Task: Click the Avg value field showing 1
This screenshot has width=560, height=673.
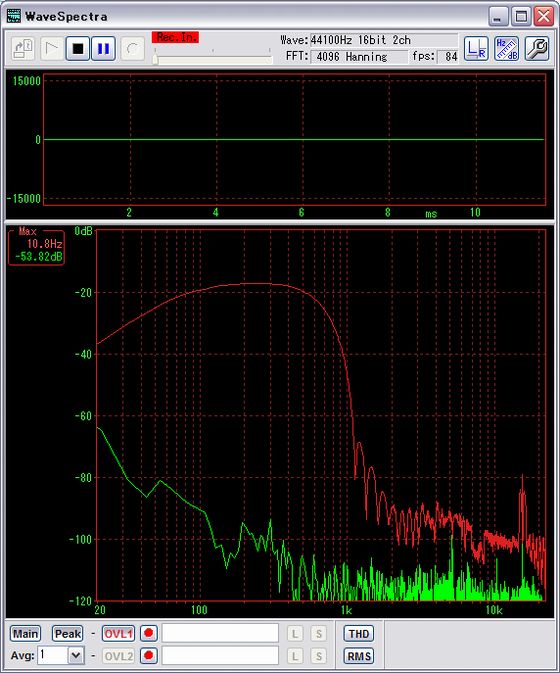Action: tap(53, 656)
